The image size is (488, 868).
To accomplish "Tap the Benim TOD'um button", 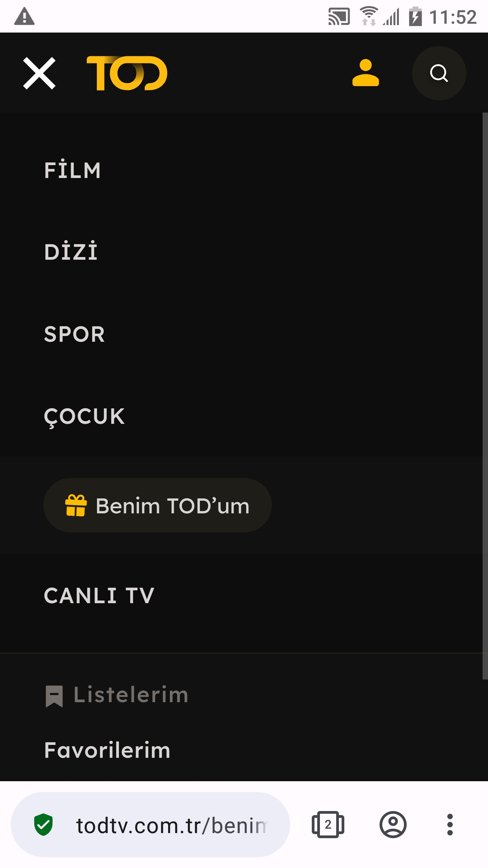I will point(158,505).
